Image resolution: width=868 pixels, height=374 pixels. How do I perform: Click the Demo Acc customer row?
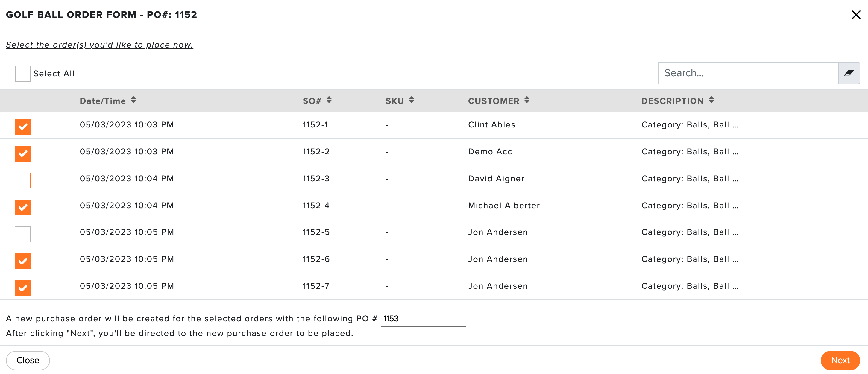pyautogui.click(x=434, y=152)
